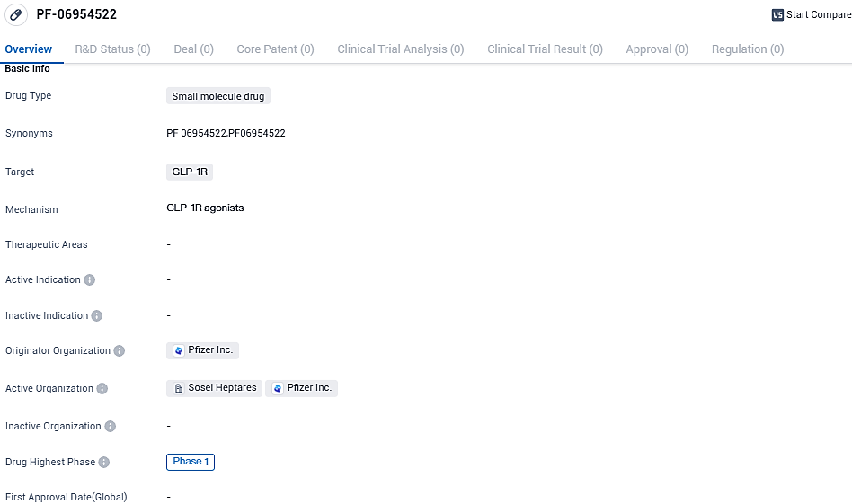Click info icon beside Inactive Organization
Screen dimensions: 852x504
click(x=111, y=427)
